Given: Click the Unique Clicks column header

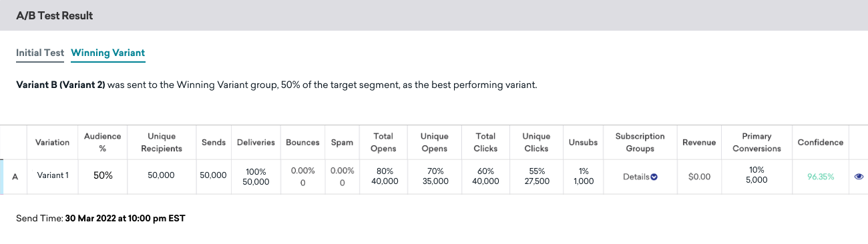Looking at the screenshot, I should (536, 142).
